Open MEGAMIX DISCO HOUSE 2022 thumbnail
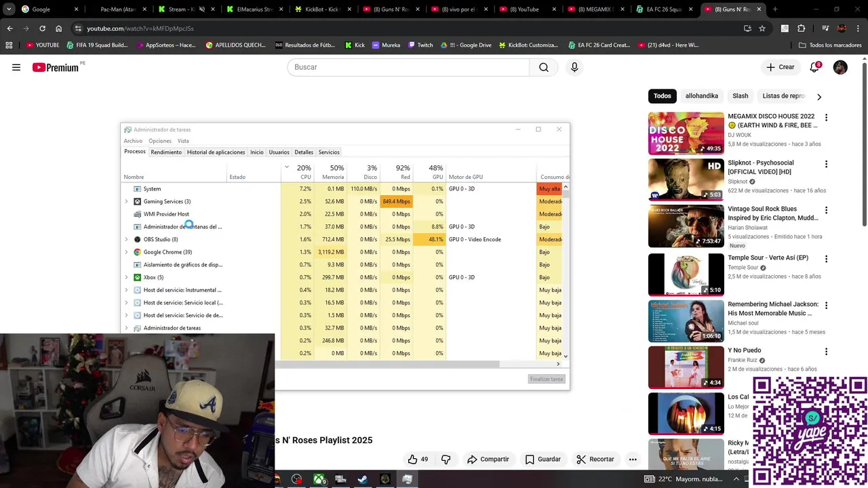The width and height of the screenshot is (868, 488). [x=686, y=133]
